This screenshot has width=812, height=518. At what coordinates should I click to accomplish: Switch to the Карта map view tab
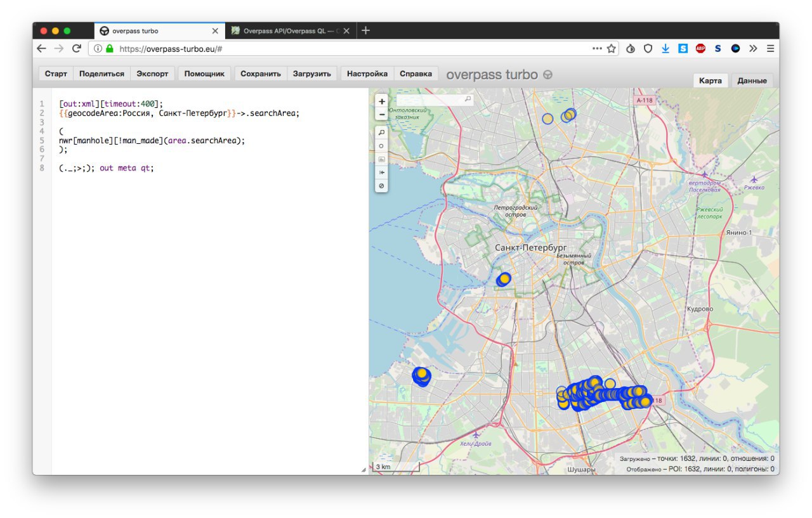710,81
